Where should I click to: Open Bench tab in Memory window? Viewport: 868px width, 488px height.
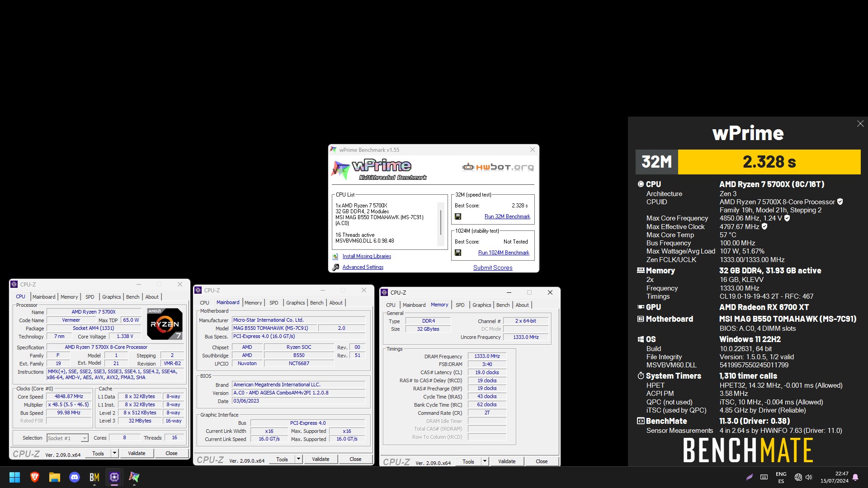(x=503, y=305)
